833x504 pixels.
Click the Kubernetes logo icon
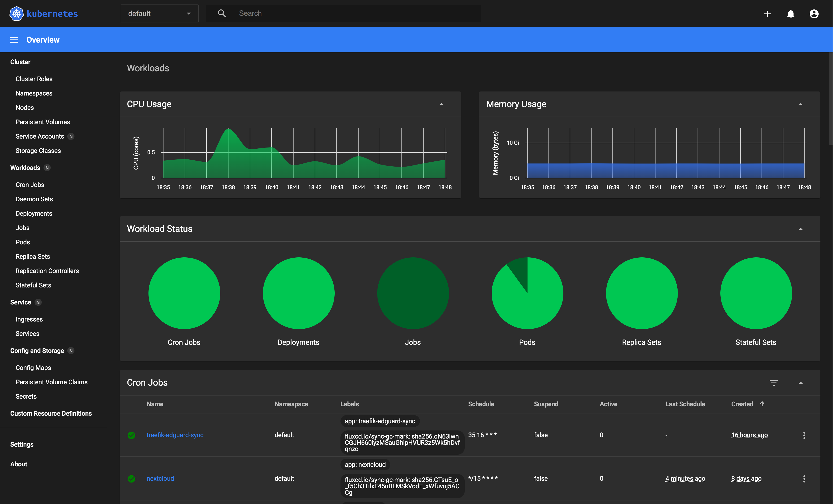16,13
